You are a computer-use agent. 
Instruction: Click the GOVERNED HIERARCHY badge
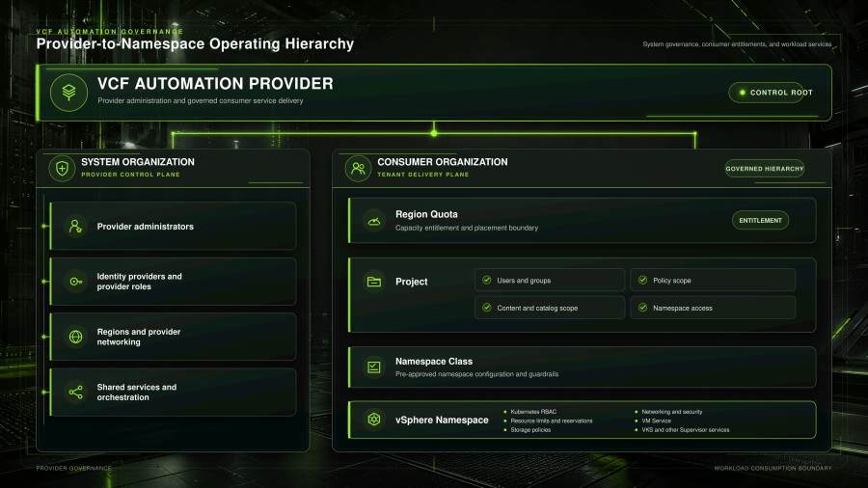click(x=765, y=168)
